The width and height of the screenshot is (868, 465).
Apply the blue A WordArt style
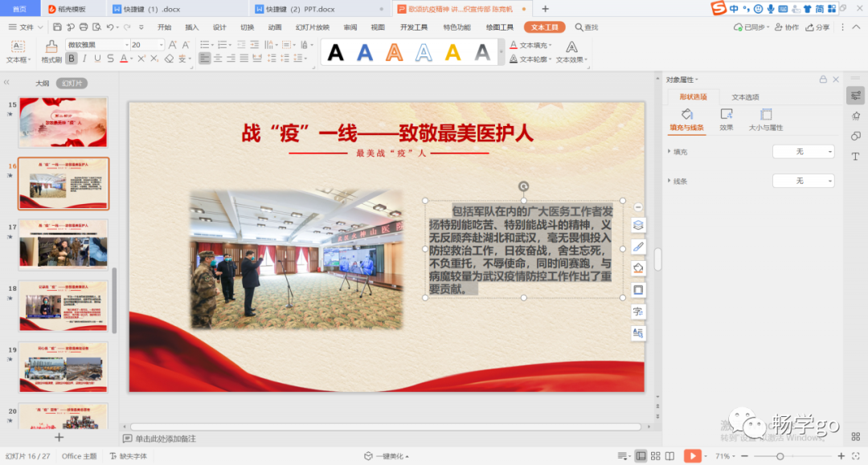point(365,52)
